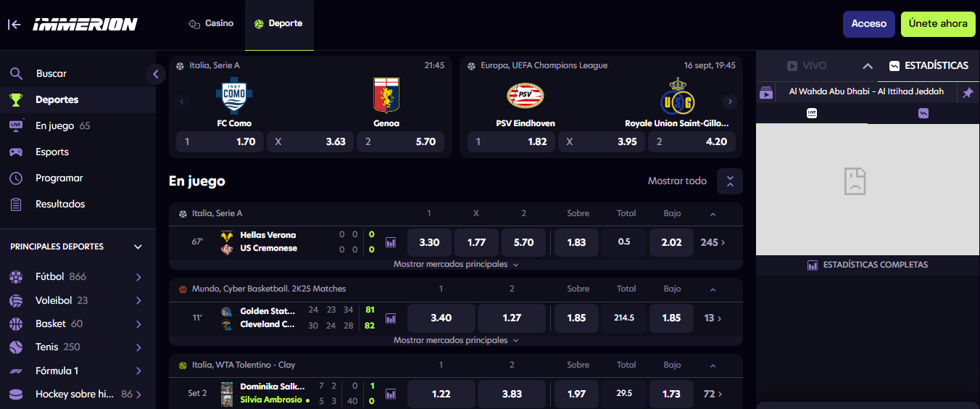Open statistics icon for Golden State match
Viewport: 980px width, 409px height.
391,318
